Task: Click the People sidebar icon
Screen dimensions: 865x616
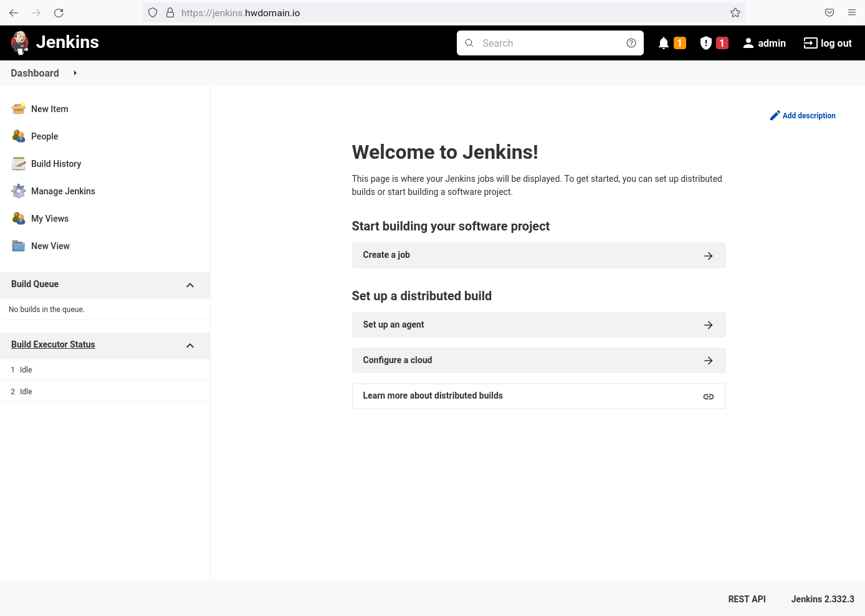Action: click(19, 136)
